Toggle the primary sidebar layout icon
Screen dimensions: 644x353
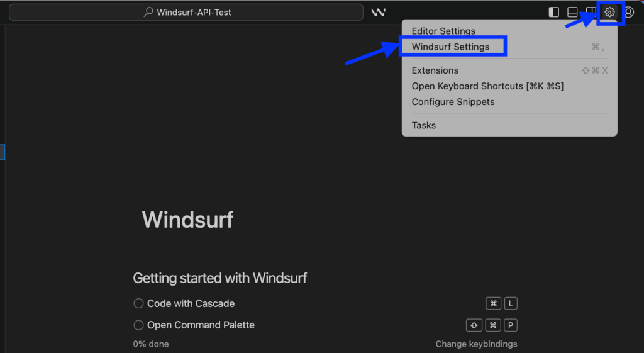click(554, 12)
